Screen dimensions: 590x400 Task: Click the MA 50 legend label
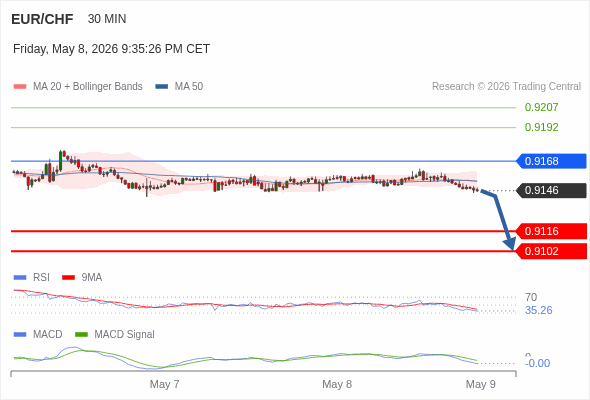click(x=189, y=87)
